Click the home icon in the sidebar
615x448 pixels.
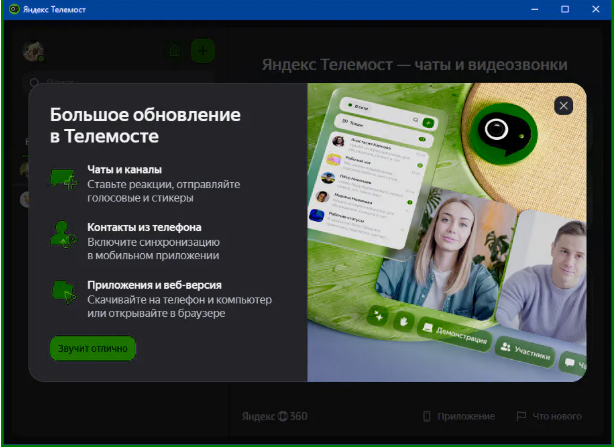click(x=175, y=51)
